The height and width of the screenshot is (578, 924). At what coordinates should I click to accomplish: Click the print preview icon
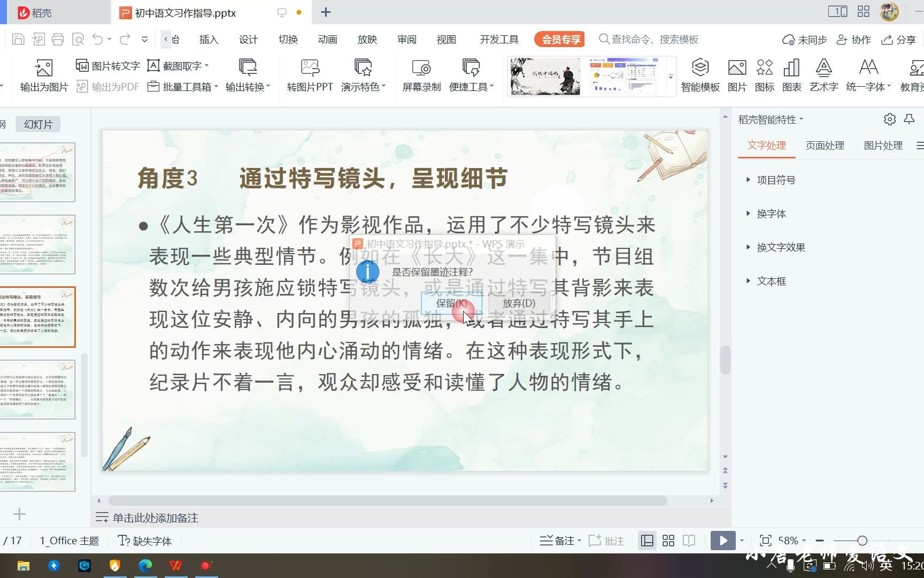tap(78, 39)
